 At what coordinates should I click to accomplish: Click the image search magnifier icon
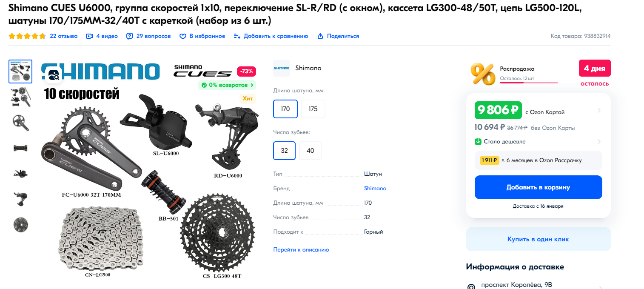54,75
